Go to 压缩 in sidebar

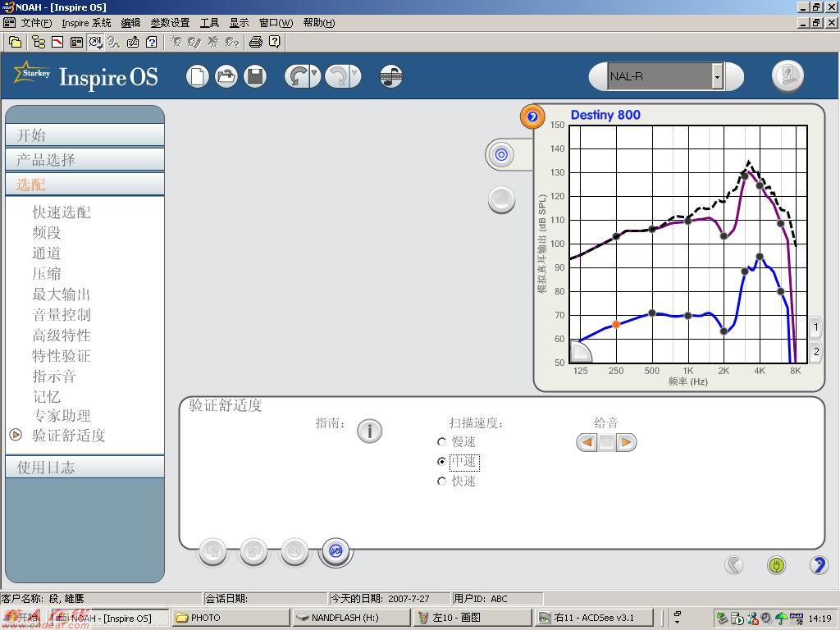point(47,274)
